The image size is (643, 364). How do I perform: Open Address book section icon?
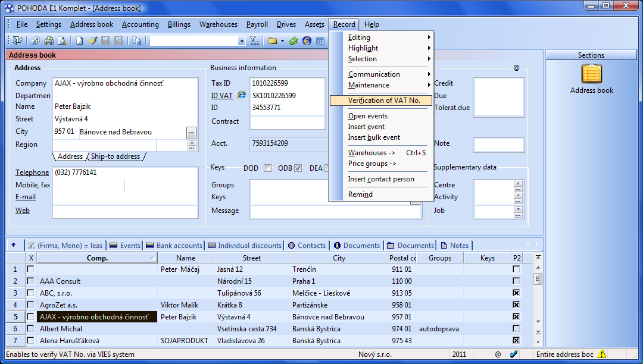pos(591,74)
